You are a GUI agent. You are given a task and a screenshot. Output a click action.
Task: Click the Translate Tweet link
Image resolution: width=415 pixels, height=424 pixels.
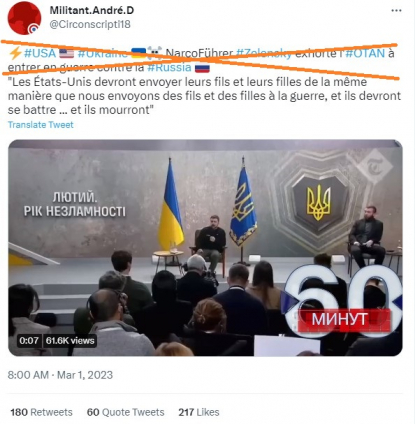[x=40, y=125]
